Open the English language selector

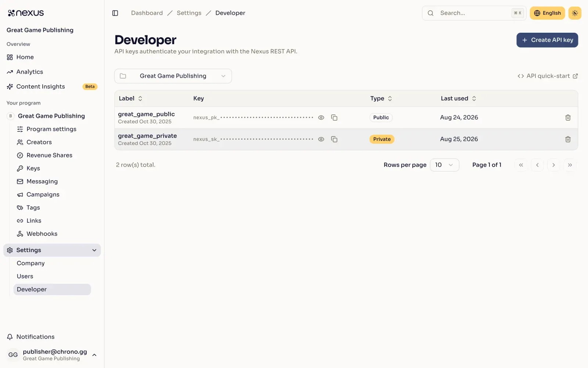(547, 13)
